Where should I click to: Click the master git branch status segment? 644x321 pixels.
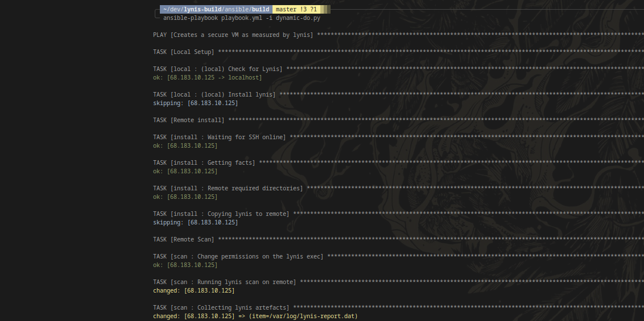coord(296,10)
